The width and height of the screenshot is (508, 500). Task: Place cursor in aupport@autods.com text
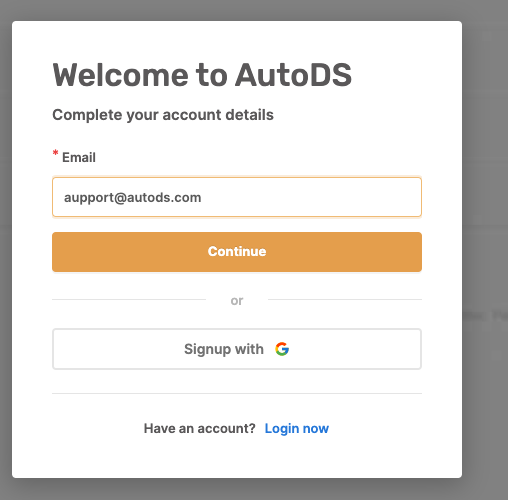pyautogui.click(x=132, y=198)
